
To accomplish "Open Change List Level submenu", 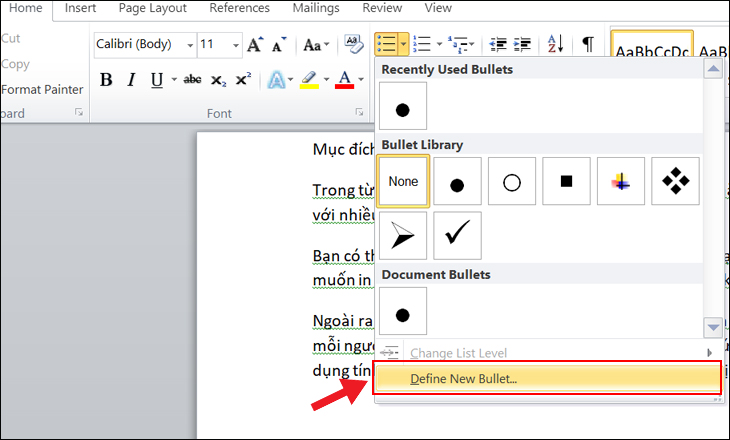I will click(548, 353).
